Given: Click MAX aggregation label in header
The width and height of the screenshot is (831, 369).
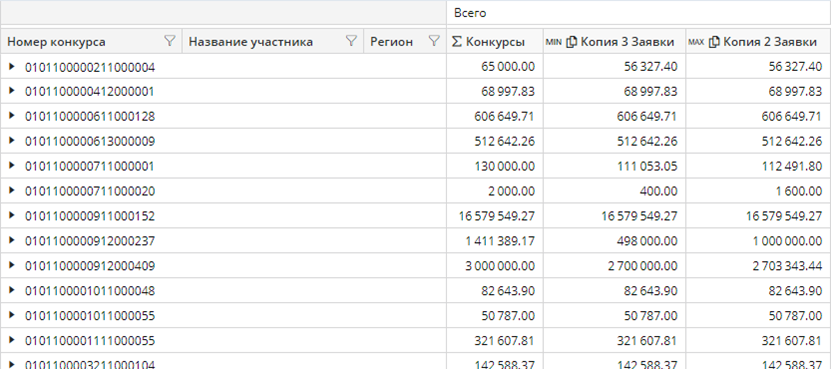Looking at the screenshot, I should click(x=696, y=42).
